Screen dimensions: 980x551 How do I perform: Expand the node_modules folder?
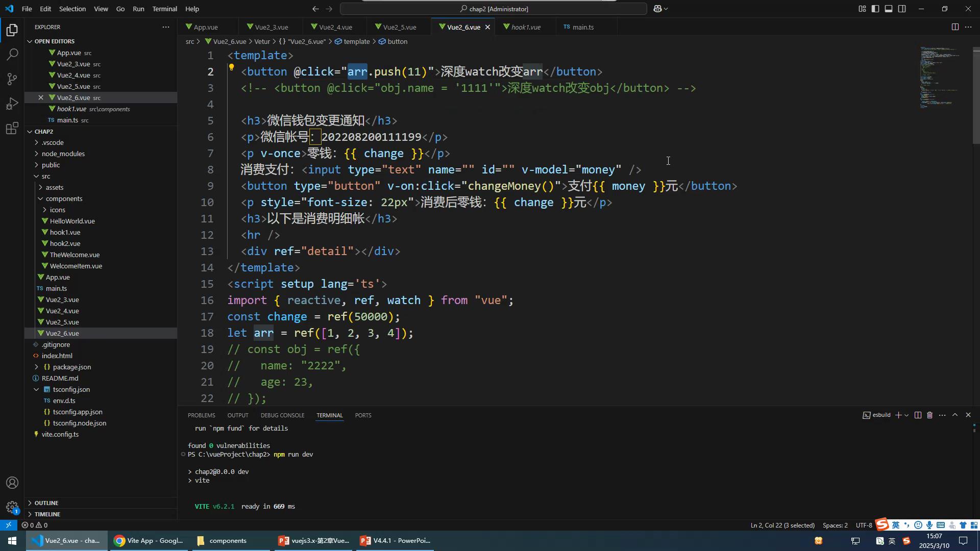63,154
